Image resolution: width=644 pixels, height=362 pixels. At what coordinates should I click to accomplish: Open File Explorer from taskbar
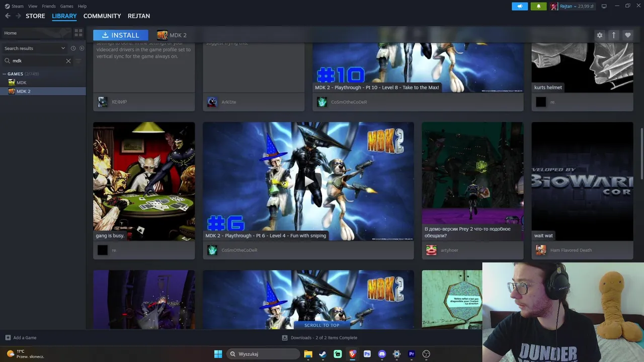pos(308,354)
